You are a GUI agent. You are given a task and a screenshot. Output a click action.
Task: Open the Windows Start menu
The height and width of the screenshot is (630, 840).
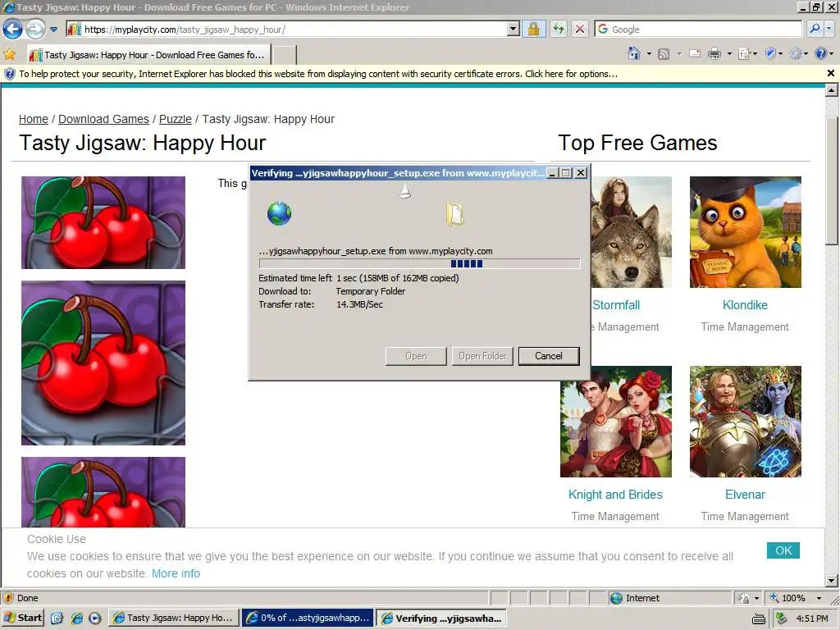point(23,619)
